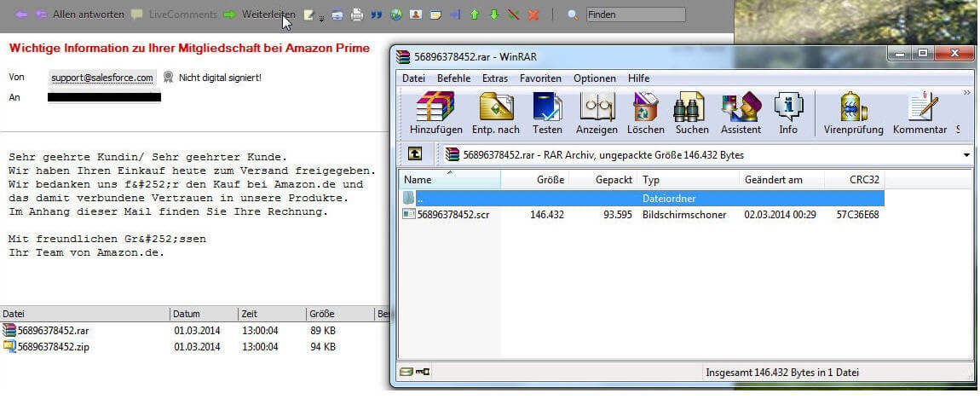Click the globe icon in mail toolbar
This screenshot has width=980, height=399.
click(x=395, y=14)
